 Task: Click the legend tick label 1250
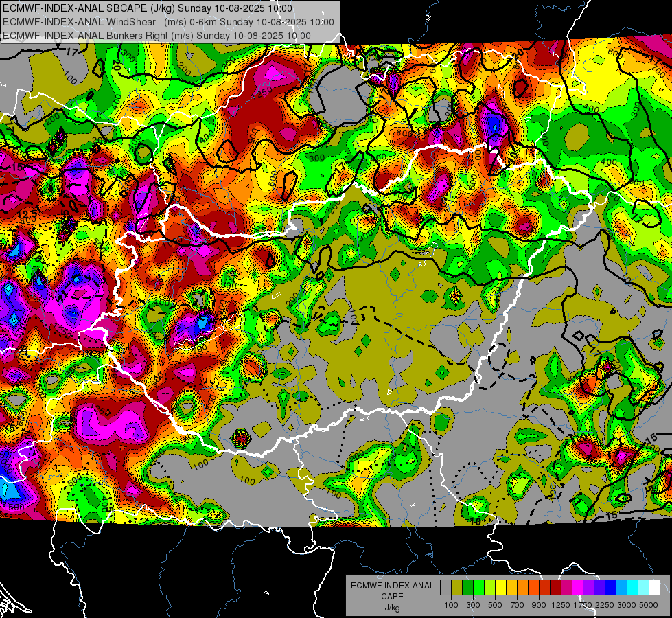pyautogui.click(x=561, y=605)
